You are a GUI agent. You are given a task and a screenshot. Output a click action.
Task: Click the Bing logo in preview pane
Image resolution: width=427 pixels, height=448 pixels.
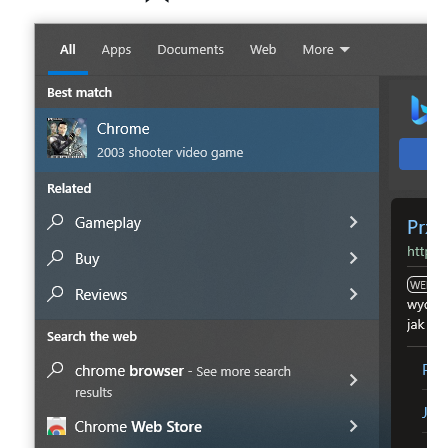[x=419, y=110]
